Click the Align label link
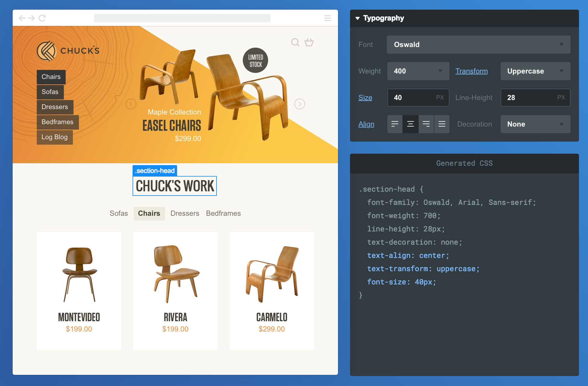This screenshot has height=386, width=588. (366, 124)
